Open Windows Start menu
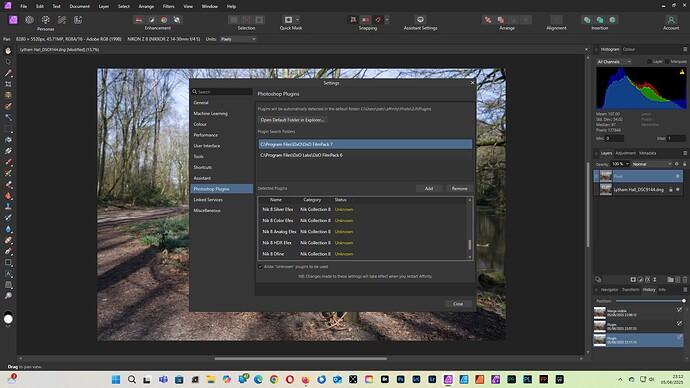Viewport: 690px width, 388px height. click(x=116, y=379)
